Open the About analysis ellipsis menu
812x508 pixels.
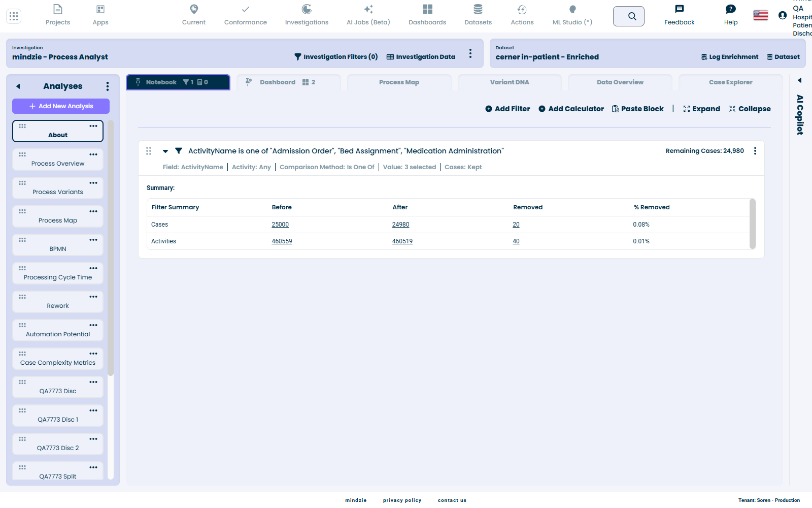click(x=93, y=126)
